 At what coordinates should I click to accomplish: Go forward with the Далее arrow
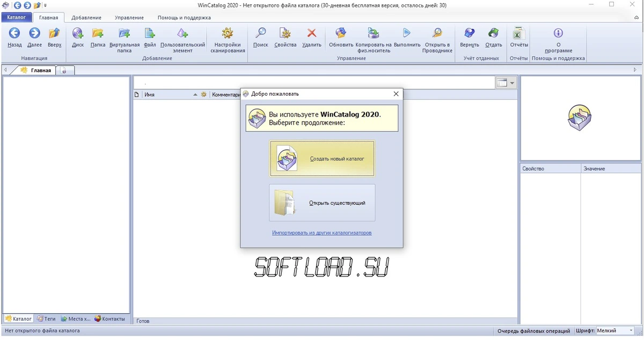click(x=34, y=38)
